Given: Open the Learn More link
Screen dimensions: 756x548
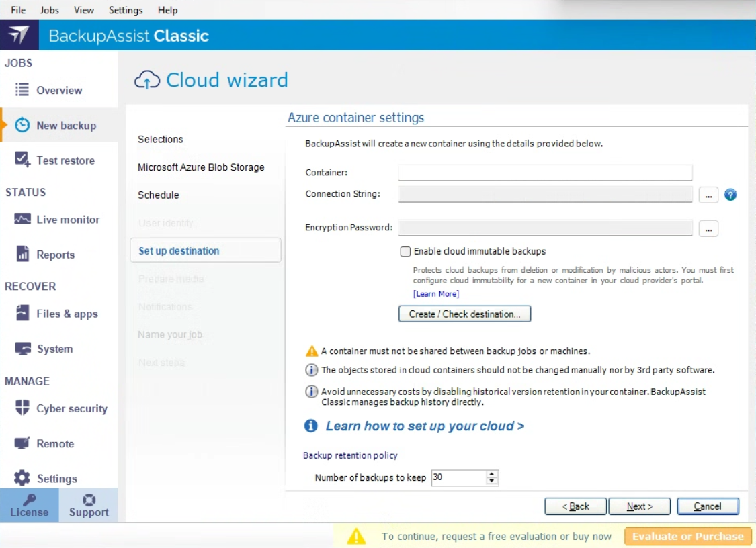Looking at the screenshot, I should click(436, 294).
